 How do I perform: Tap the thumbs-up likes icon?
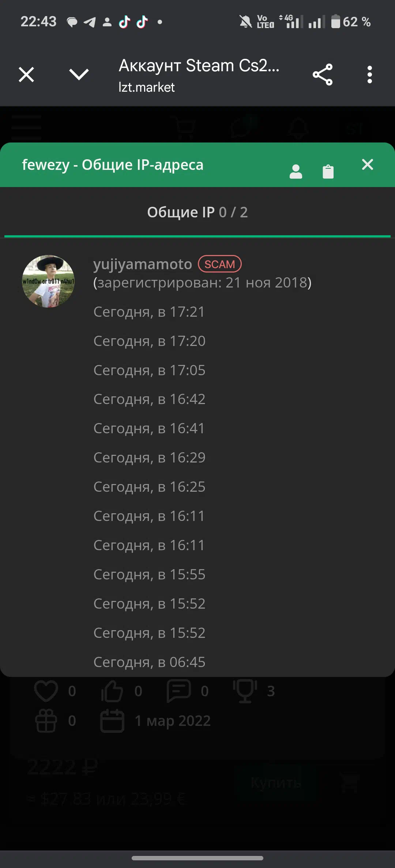click(112, 691)
